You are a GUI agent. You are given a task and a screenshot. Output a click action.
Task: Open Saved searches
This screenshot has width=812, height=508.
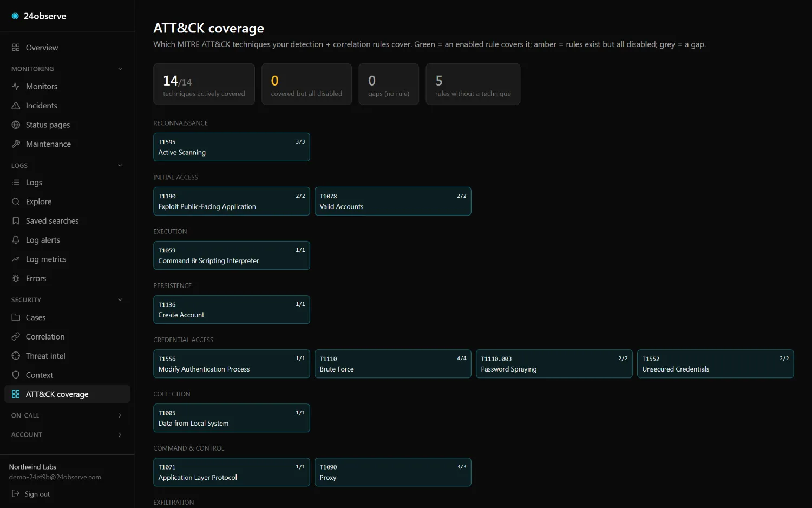[67, 221]
